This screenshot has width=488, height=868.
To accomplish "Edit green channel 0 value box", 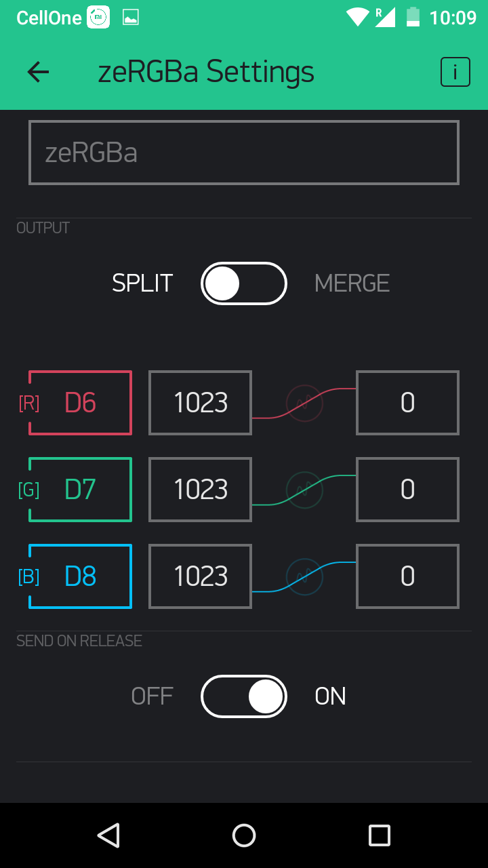I will [x=408, y=490].
